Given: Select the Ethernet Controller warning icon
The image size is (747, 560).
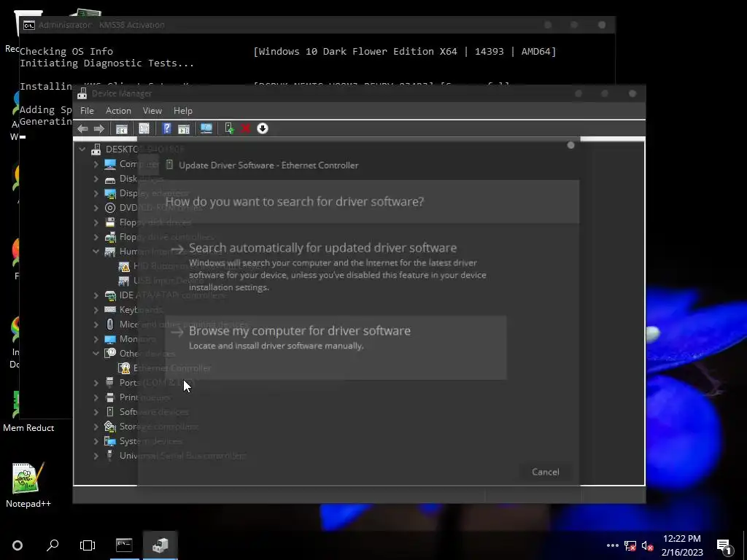Looking at the screenshot, I should tap(124, 368).
